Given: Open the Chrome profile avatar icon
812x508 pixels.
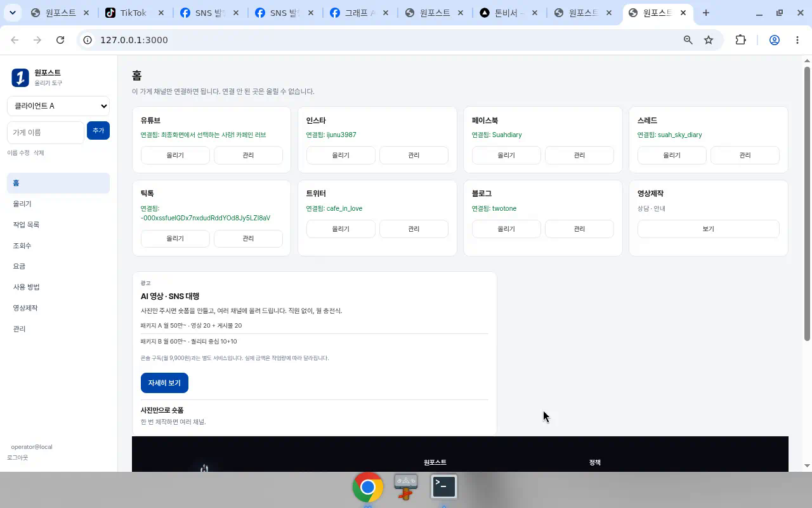Looking at the screenshot, I should [774, 40].
